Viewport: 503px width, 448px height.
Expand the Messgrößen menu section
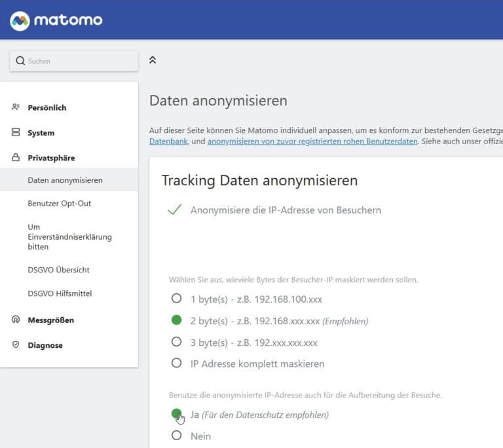(51, 320)
